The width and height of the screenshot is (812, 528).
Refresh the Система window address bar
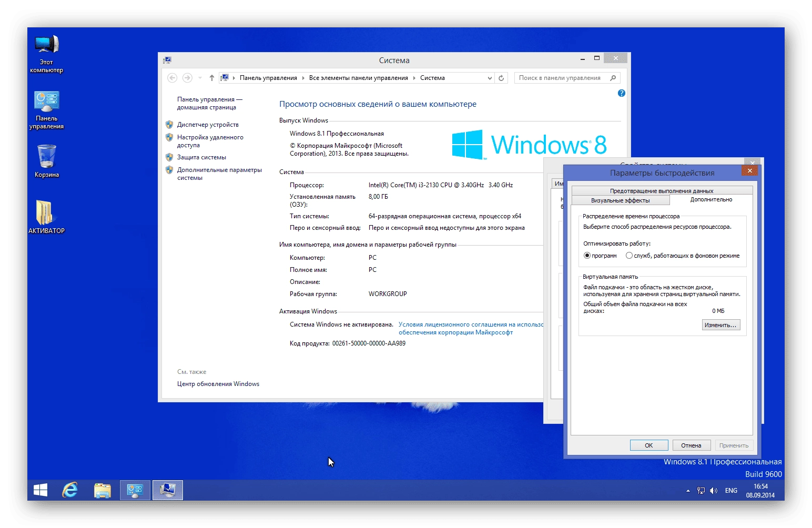pyautogui.click(x=501, y=78)
